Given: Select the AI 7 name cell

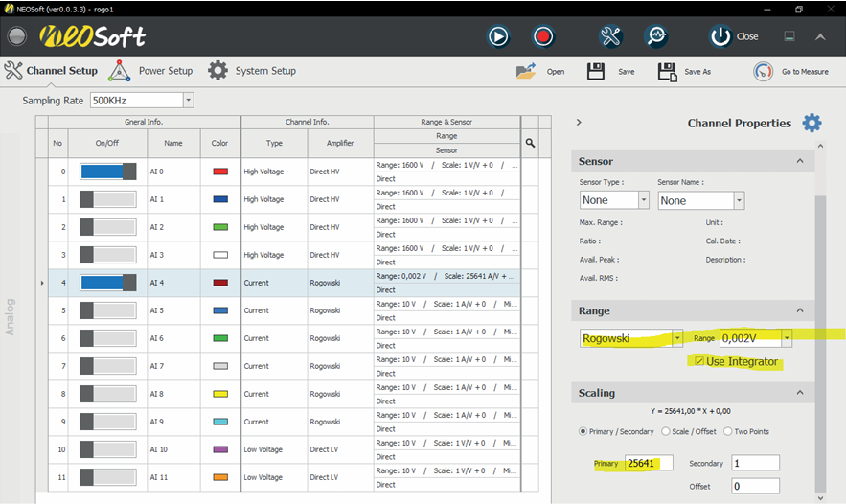Looking at the screenshot, I should 173,366.
